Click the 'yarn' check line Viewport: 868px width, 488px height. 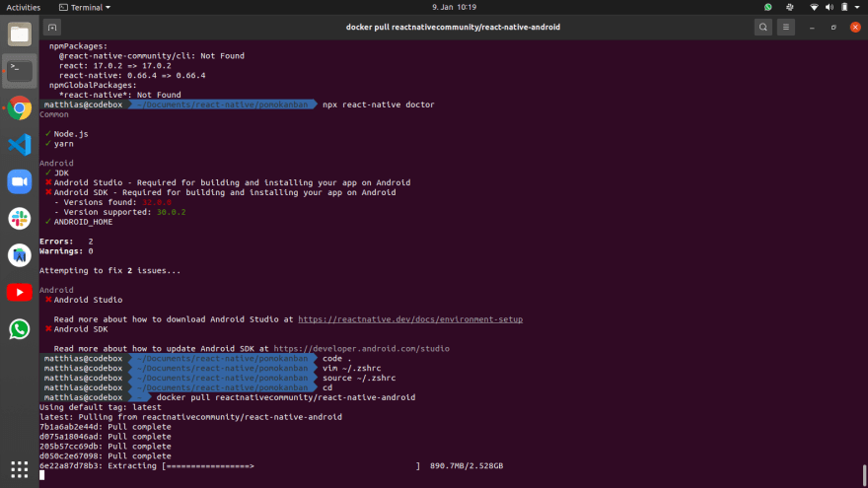(58, 144)
